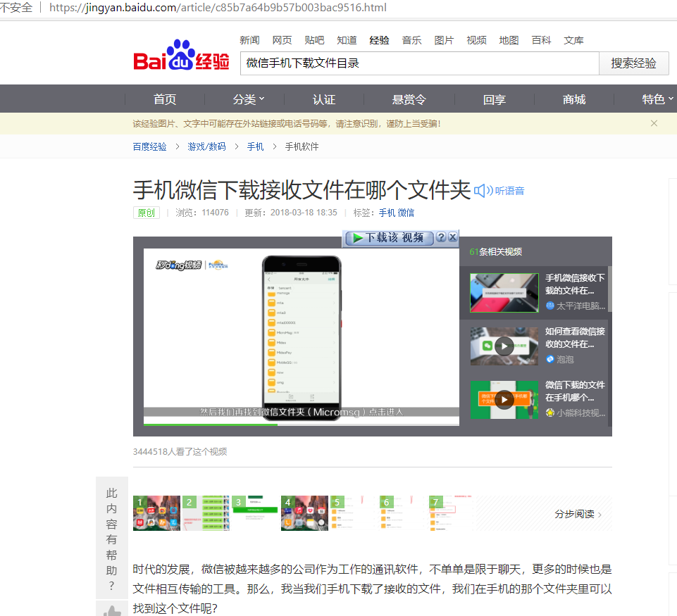The height and width of the screenshot is (616, 677).
Task: Open step 1 thumbnail
Action: (x=156, y=513)
